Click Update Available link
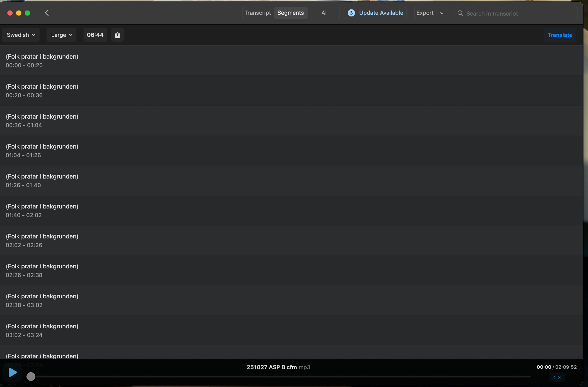Viewport: 588px width, 387px height. pos(381,13)
